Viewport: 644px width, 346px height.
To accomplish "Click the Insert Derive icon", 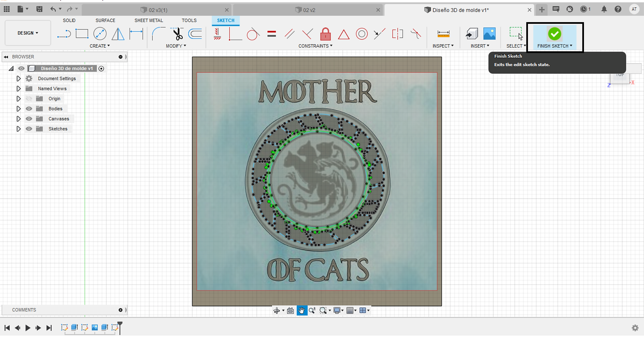I will (x=472, y=34).
